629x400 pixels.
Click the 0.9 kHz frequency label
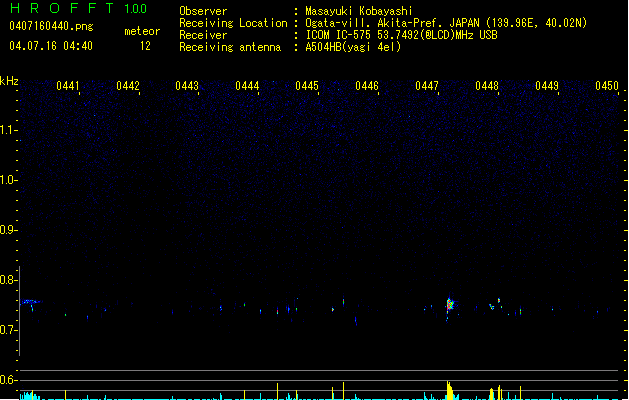[8, 230]
